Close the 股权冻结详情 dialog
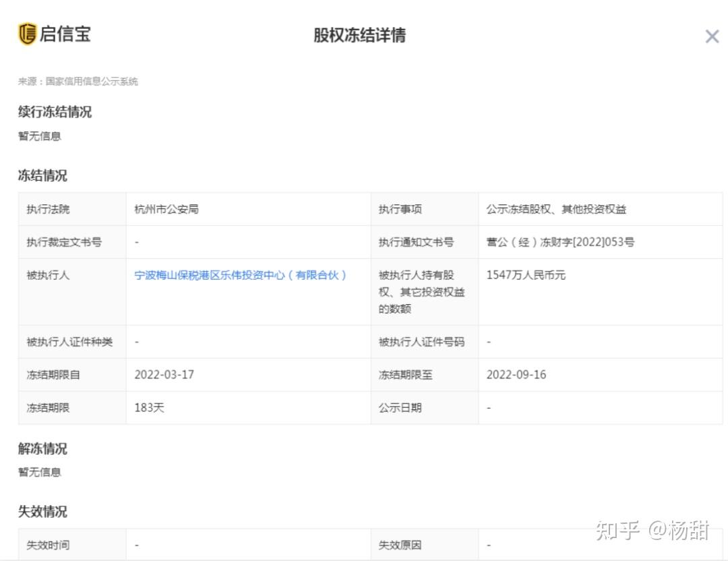This screenshot has width=728, height=561. pos(712,36)
